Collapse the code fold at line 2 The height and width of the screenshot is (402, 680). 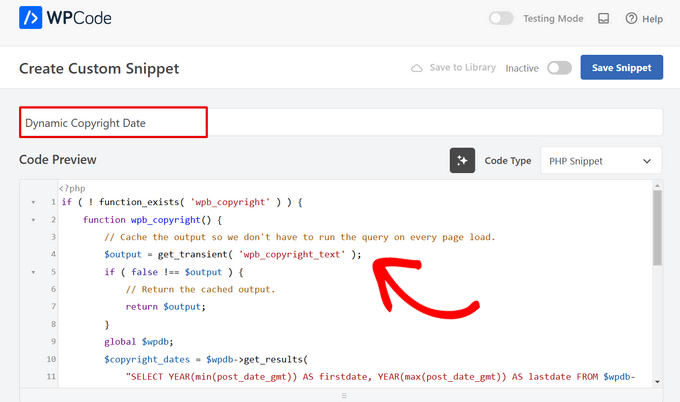click(33, 220)
